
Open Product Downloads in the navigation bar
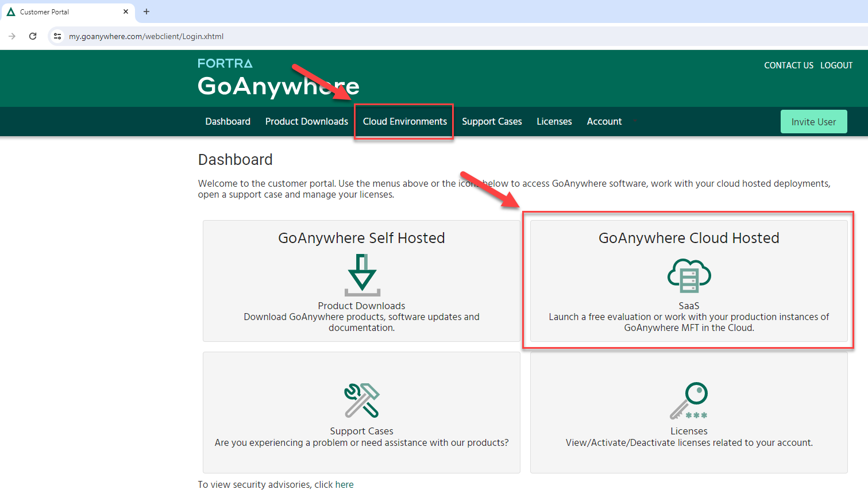[x=306, y=121]
